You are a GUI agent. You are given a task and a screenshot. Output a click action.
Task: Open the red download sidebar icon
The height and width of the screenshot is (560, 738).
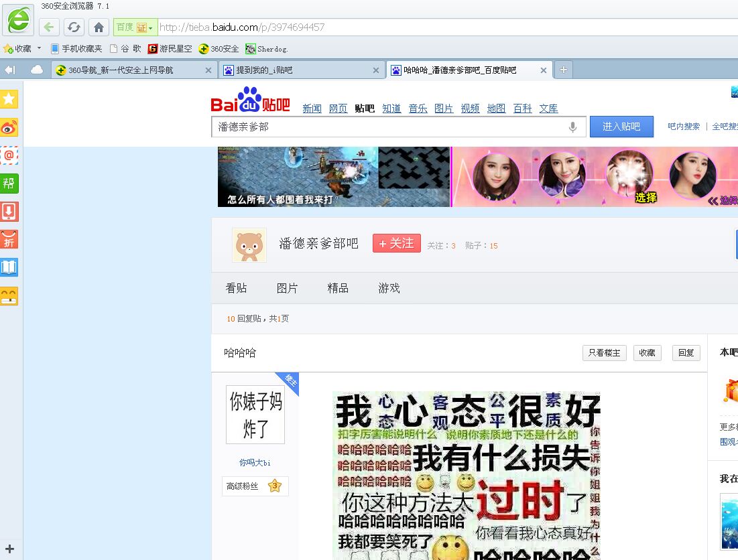coord(9,212)
